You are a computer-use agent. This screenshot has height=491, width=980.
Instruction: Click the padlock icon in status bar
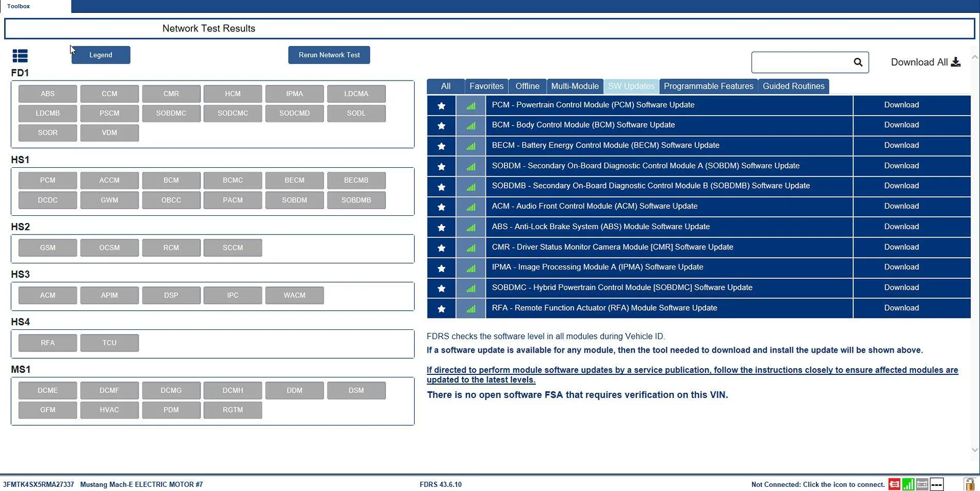coord(969,484)
